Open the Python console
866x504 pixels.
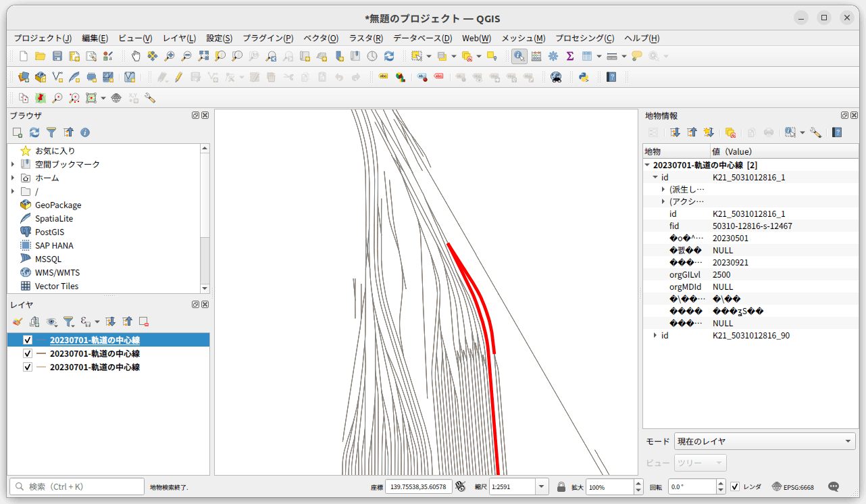(583, 77)
